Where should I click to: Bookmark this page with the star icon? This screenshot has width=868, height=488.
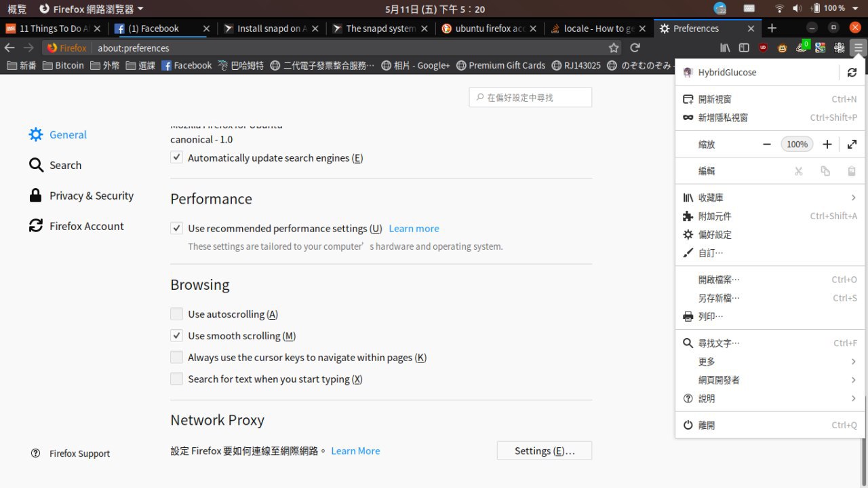point(614,48)
